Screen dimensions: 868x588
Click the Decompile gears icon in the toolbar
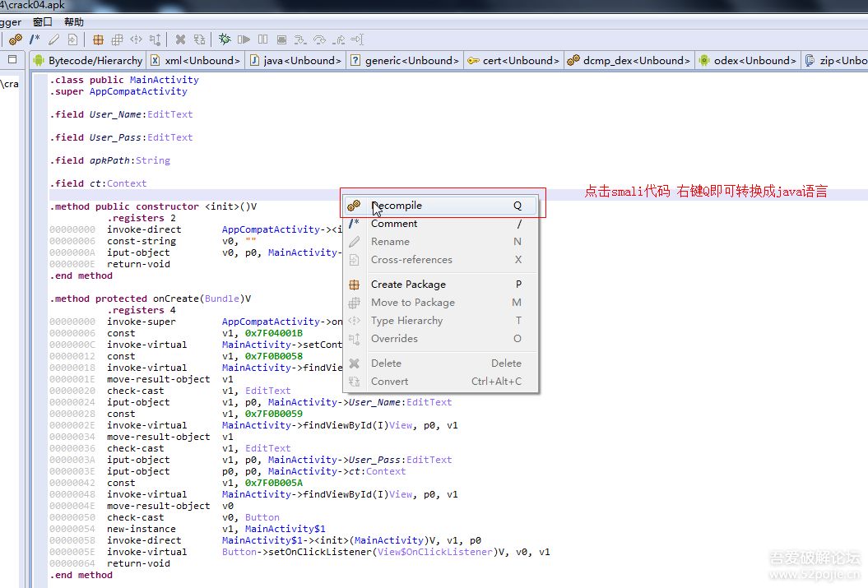(16, 39)
